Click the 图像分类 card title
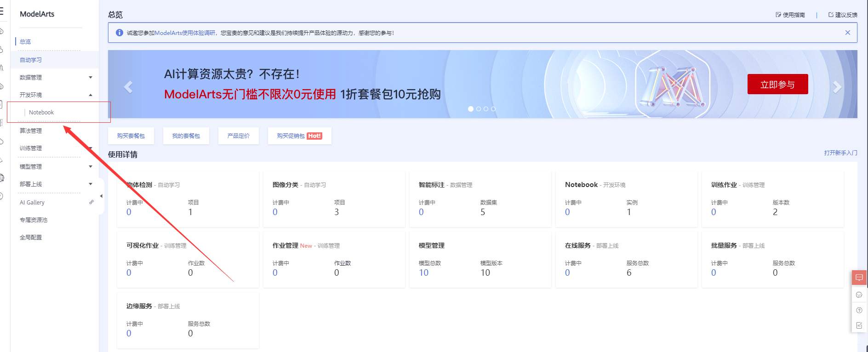 tap(286, 185)
